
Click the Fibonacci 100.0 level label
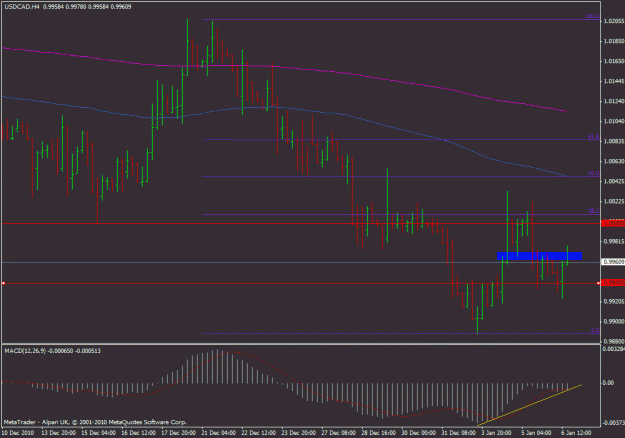592,16
